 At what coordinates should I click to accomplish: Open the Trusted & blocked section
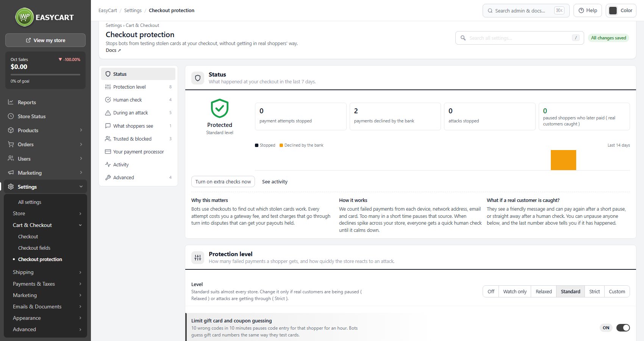(138, 139)
